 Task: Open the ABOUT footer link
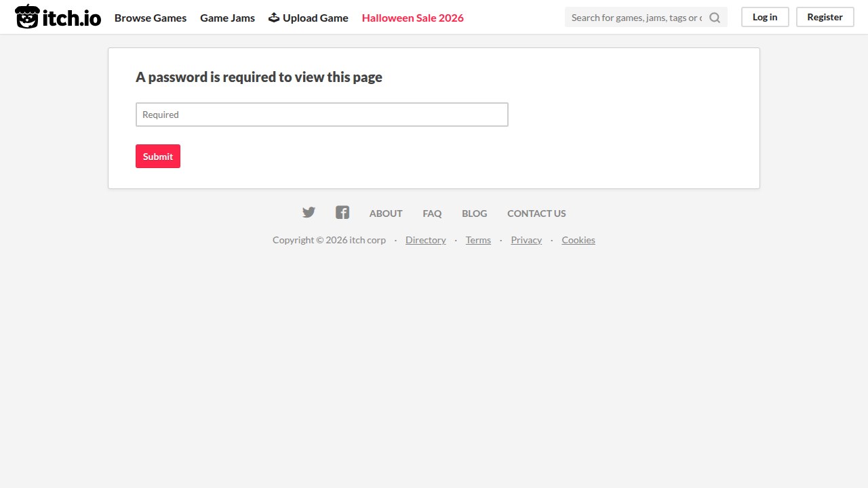(386, 213)
